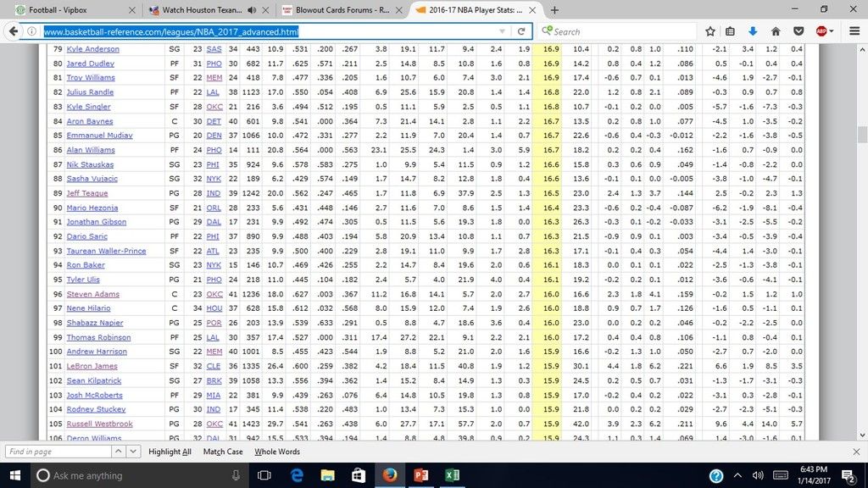
Task: Show hidden system tray icons chevron
Action: pyautogui.click(x=737, y=475)
